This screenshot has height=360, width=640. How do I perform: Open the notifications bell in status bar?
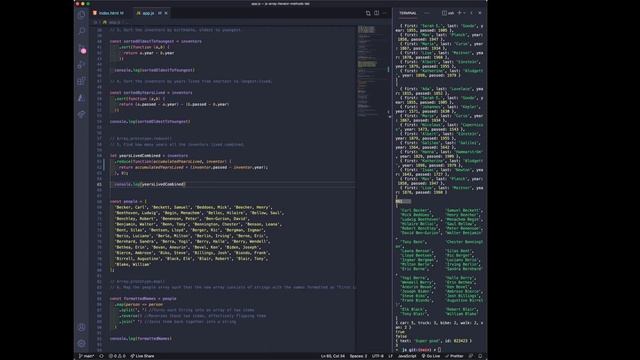click(480, 356)
